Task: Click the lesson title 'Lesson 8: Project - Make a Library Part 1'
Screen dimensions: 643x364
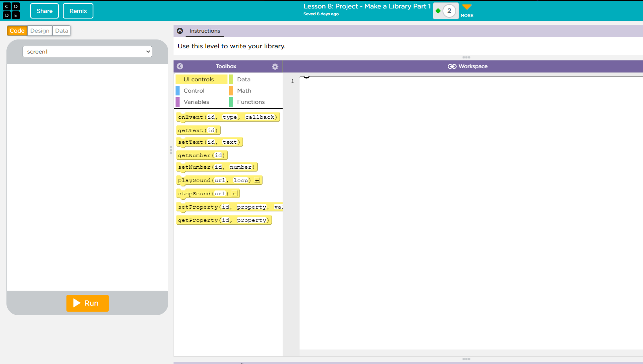Action: click(x=367, y=6)
